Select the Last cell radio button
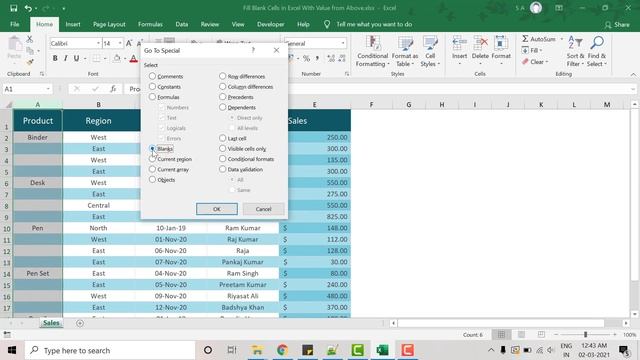 (x=222, y=138)
